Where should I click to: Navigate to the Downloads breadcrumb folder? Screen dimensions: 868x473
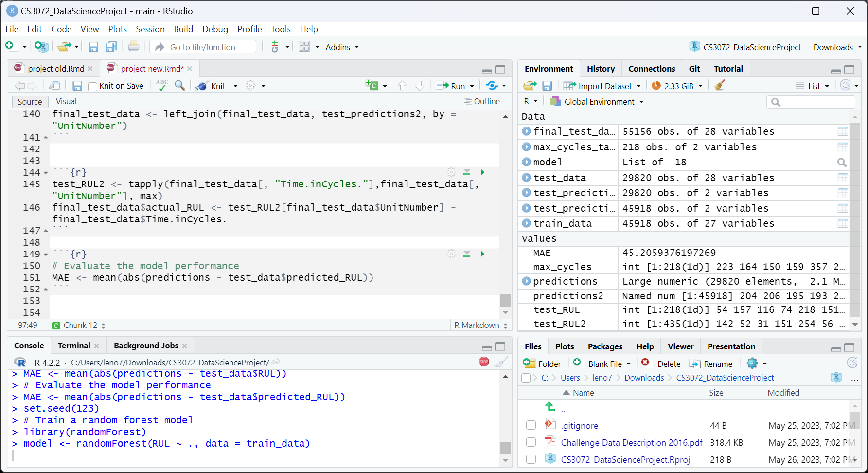point(644,378)
